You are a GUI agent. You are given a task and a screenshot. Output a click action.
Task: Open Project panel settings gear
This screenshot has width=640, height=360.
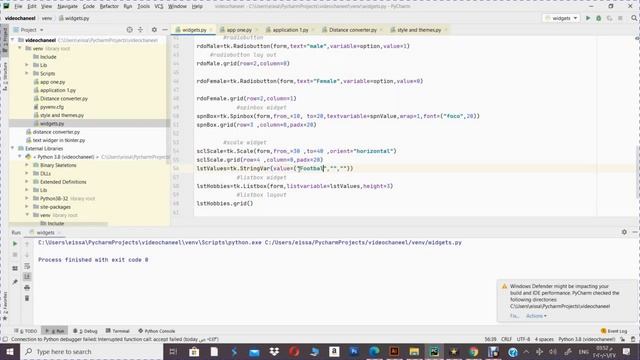click(154, 30)
